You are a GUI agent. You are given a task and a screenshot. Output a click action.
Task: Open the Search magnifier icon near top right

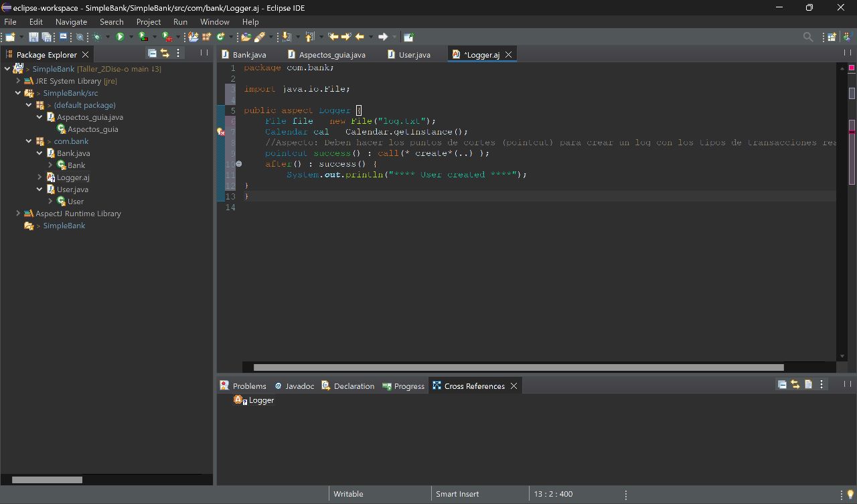pyautogui.click(x=808, y=36)
